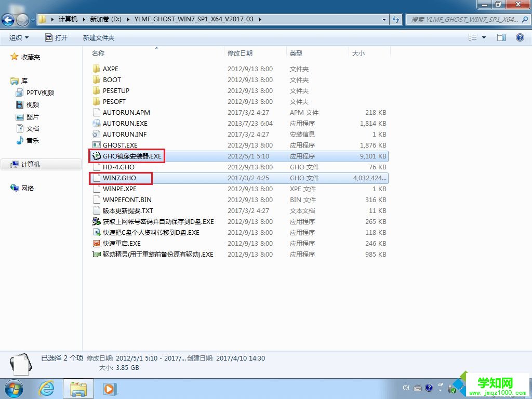Show the preview pane
This screenshot has height=399, width=532.
pyautogui.click(x=501, y=37)
